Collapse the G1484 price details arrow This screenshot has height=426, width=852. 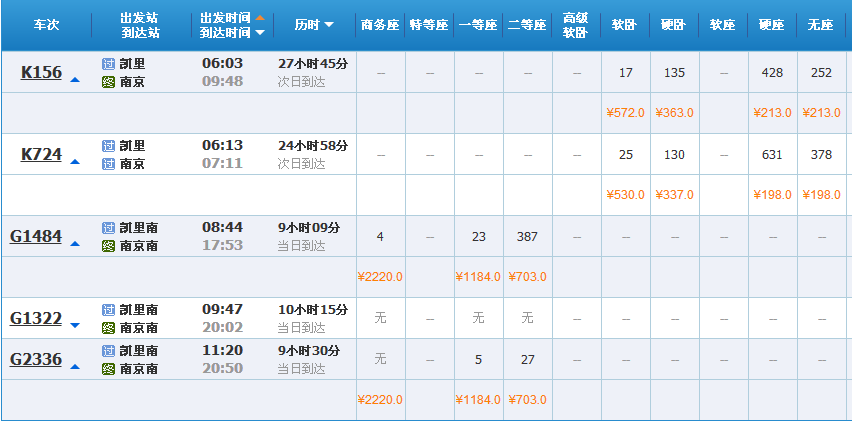click(x=75, y=243)
